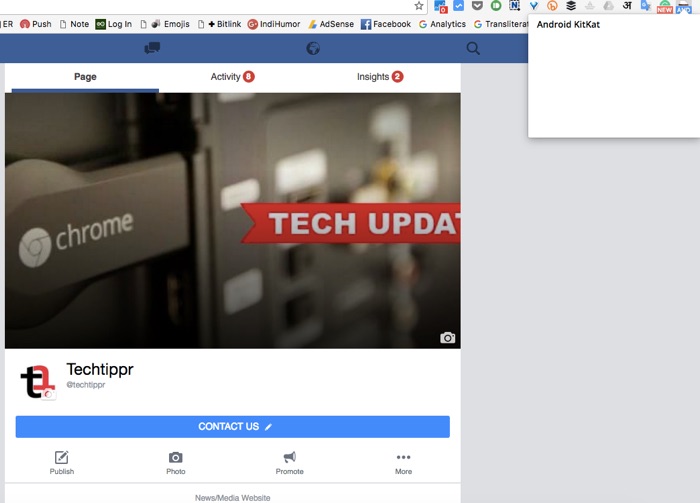Click the CONTACT US button

coord(233,427)
